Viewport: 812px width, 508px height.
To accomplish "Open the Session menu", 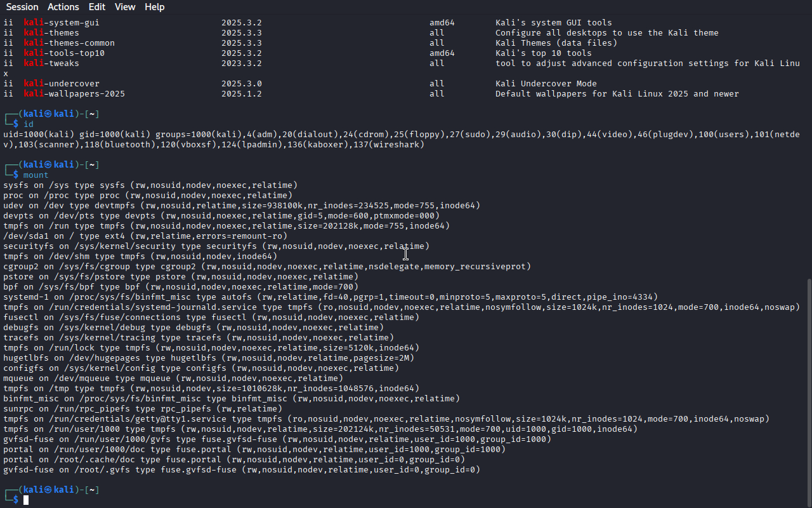I will [x=22, y=7].
